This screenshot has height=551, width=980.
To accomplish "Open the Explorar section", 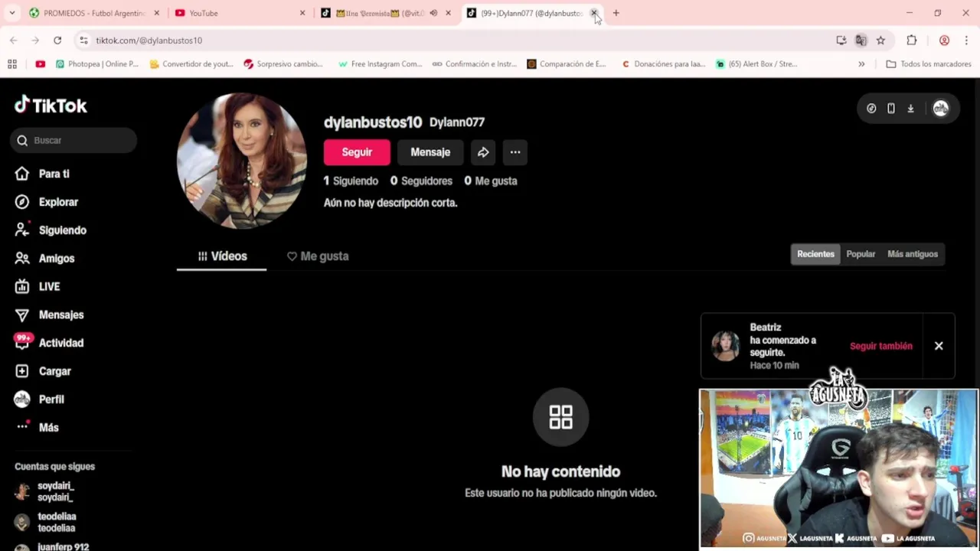I will coord(47,202).
